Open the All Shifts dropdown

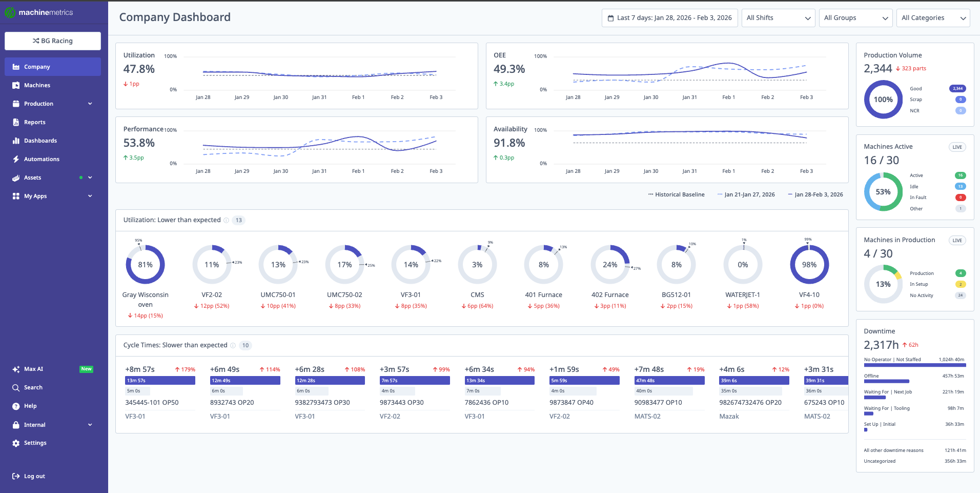pos(778,17)
